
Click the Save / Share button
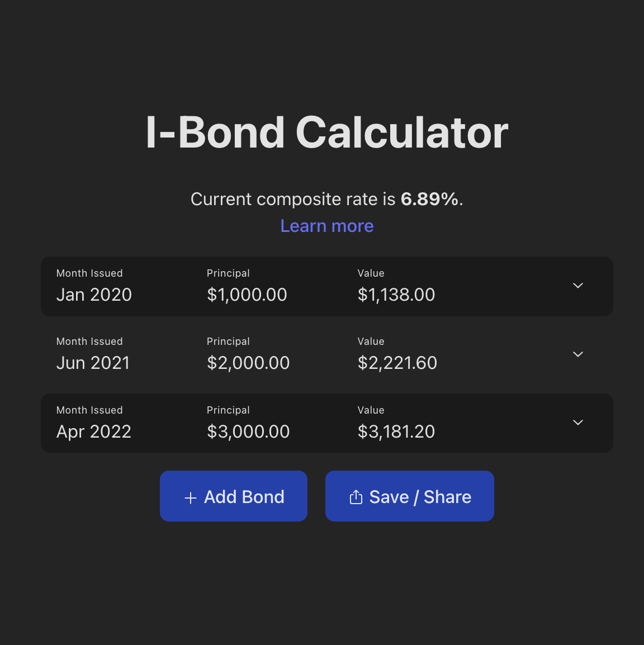pos(409,496)
